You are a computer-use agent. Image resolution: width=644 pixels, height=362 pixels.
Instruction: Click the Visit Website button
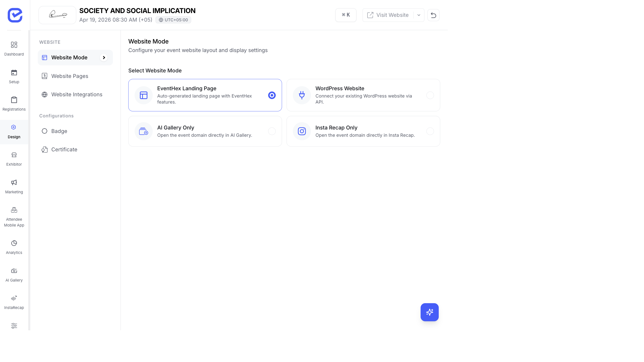[389, 15]
